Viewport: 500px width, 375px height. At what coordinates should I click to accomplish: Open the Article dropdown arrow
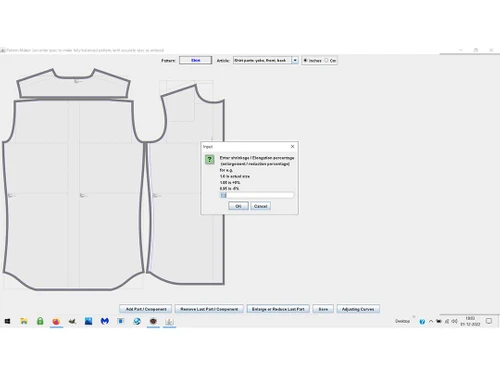pos(295,60)
